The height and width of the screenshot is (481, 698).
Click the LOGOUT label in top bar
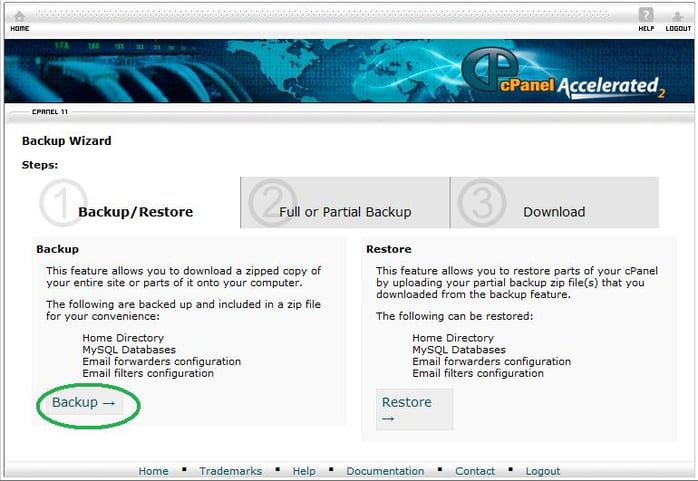(678, 28)
